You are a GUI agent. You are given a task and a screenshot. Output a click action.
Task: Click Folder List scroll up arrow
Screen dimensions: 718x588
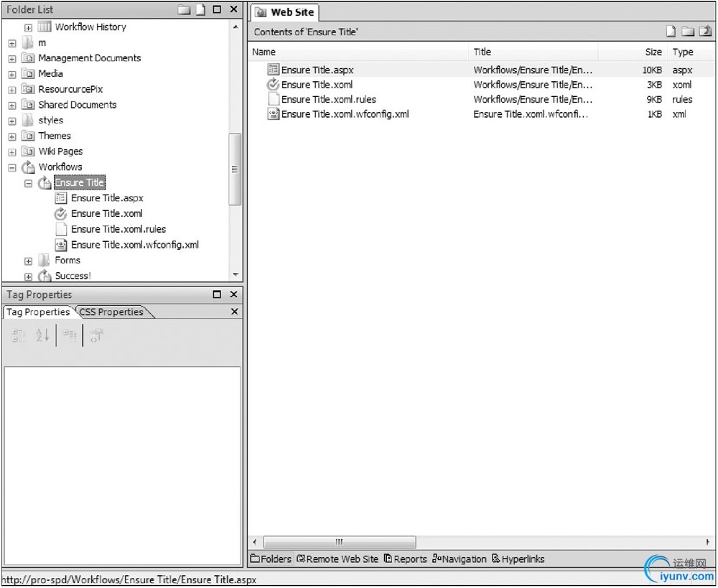(236, 27)
